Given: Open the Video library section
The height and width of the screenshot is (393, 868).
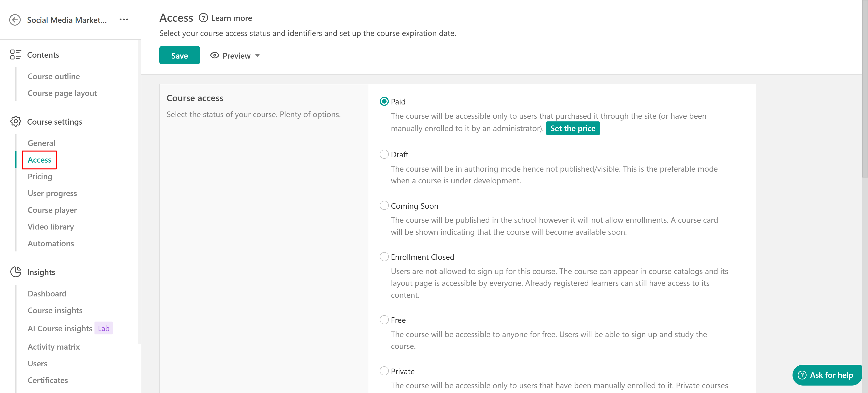Looking at the screenshot, I should click(51, 227).
